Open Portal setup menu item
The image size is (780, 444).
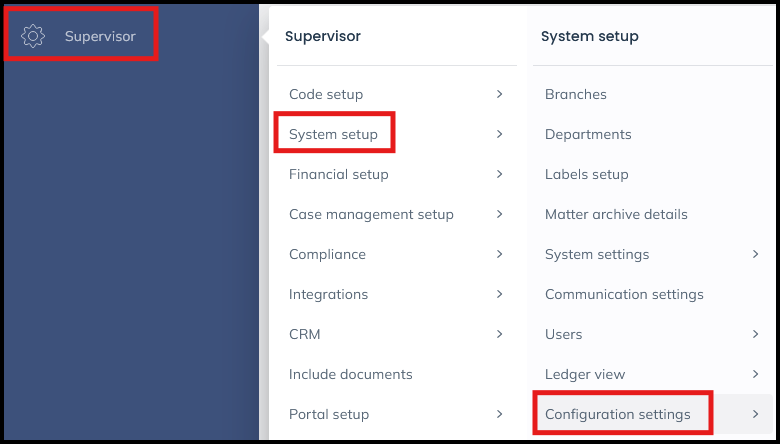point(329,414)
